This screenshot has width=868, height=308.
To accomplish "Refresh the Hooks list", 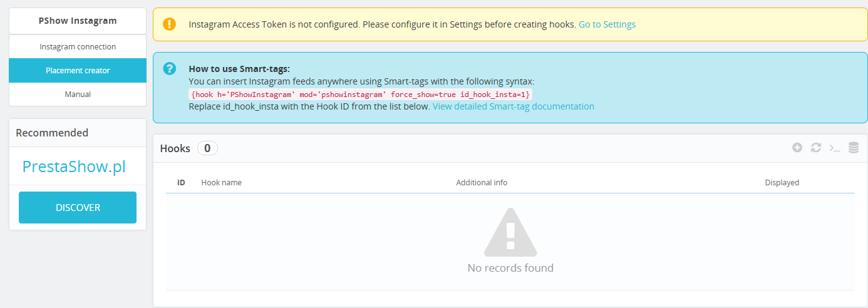I will click(816, 148).
